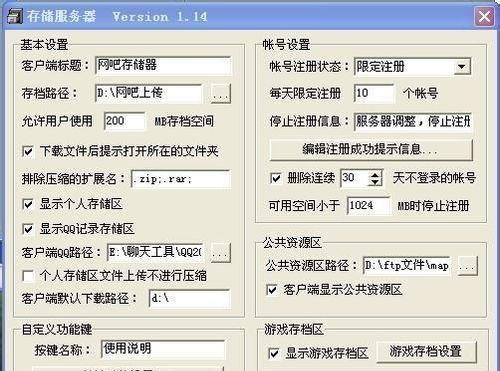Screen dimensions: 500x371
Task: Click the 客户端标题 input field
Action: point(163,65)
